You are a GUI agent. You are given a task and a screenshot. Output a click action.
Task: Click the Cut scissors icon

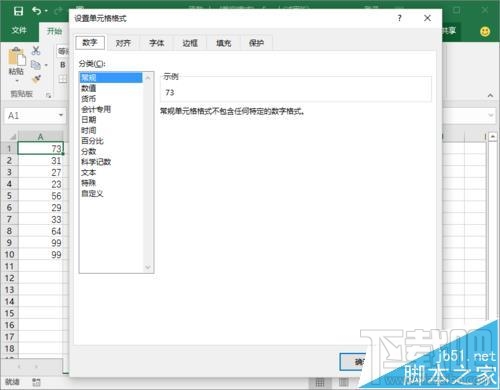(36, 51)
